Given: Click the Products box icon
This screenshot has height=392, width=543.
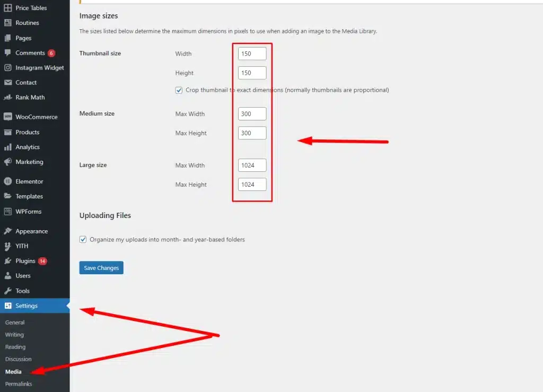Looking at the screenshot, I should pyautogui.click(x=7, y=132).
